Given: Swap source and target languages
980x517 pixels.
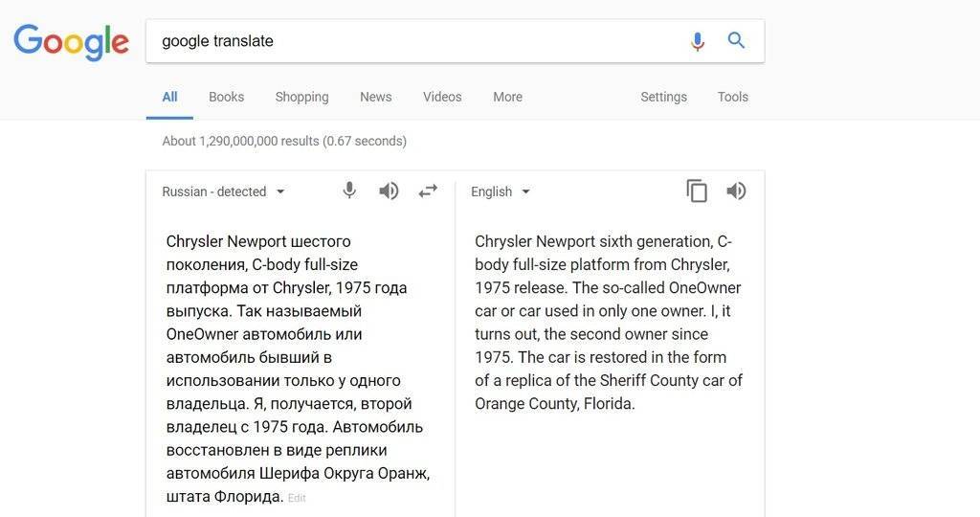Looking at the screenshot, I should tap(428, 191).
